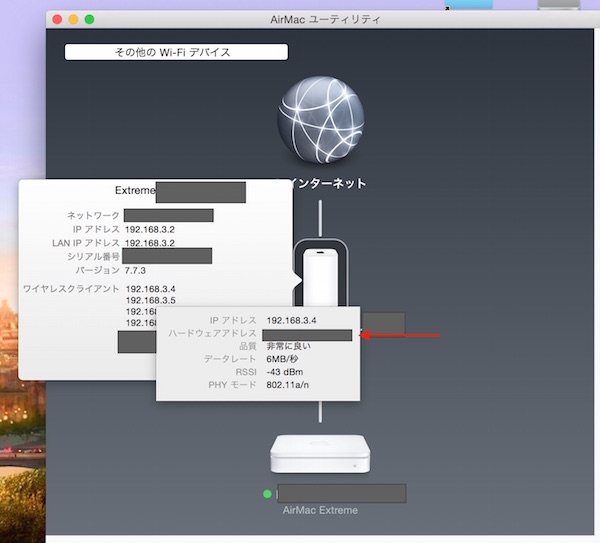Click the IP アドレス 192.168.3.4 row in tooltip

pos(260,320)
